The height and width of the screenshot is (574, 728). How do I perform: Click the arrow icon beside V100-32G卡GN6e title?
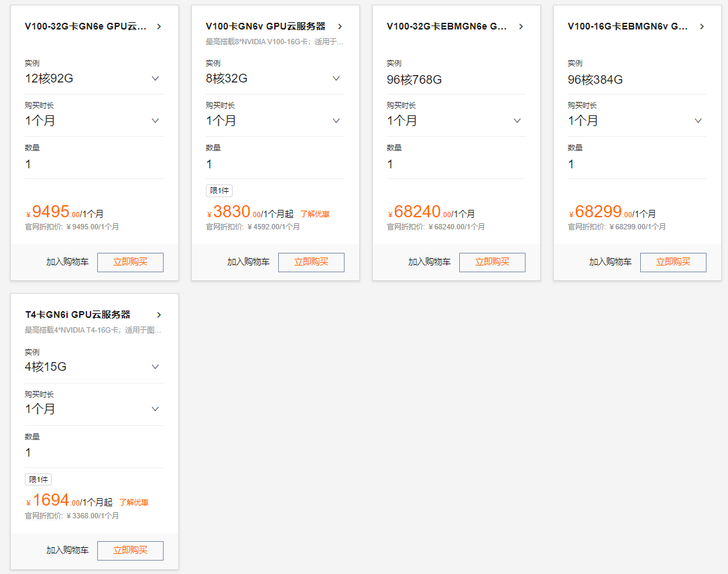pyautogui.click(x=159, y=27)
